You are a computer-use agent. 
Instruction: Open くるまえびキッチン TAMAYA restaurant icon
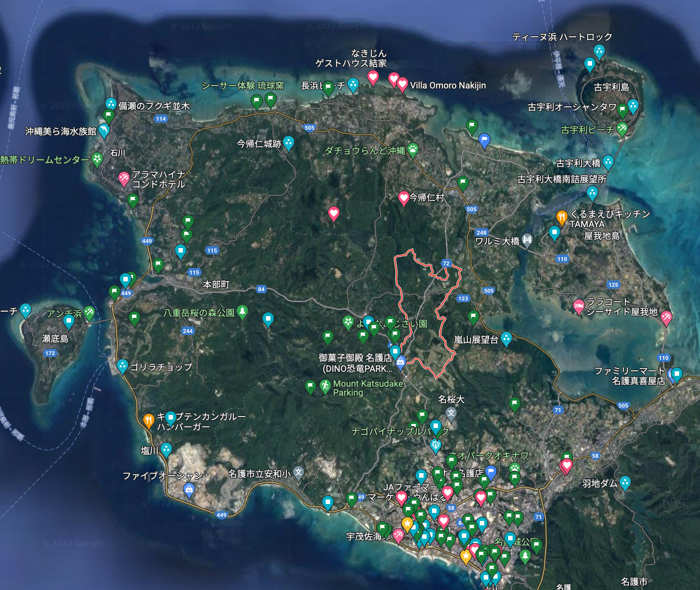coord(561,217)
